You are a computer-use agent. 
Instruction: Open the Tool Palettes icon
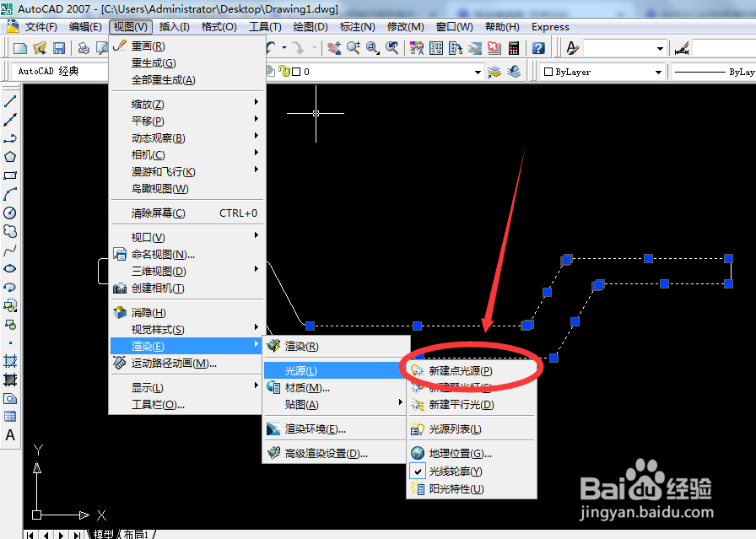pos(455,48)
